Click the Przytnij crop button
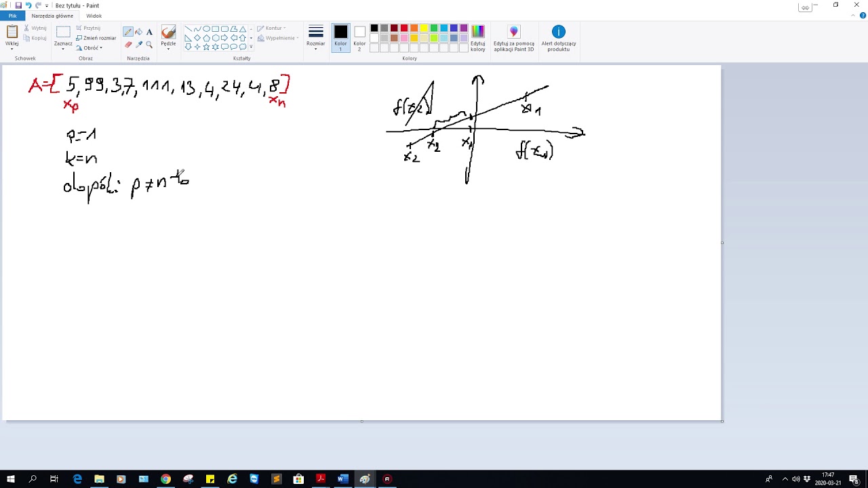The image size is (868, 488). (88, 28)
